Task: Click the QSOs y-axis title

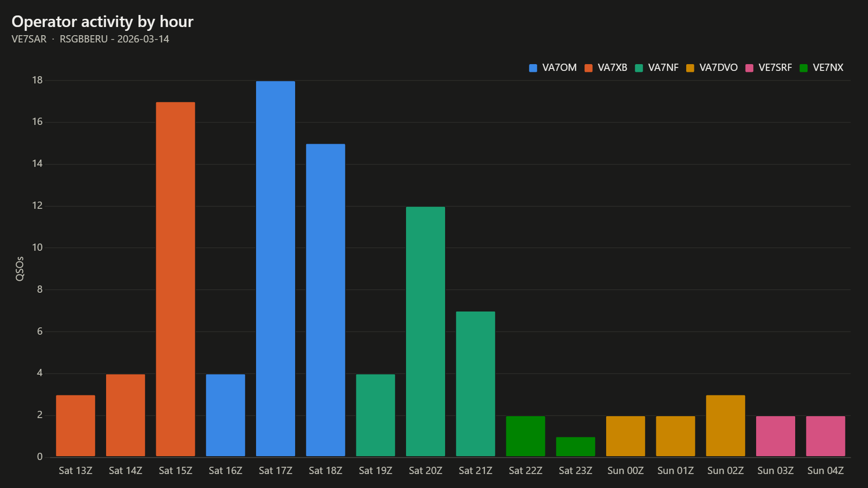Action: coord(20,269)
